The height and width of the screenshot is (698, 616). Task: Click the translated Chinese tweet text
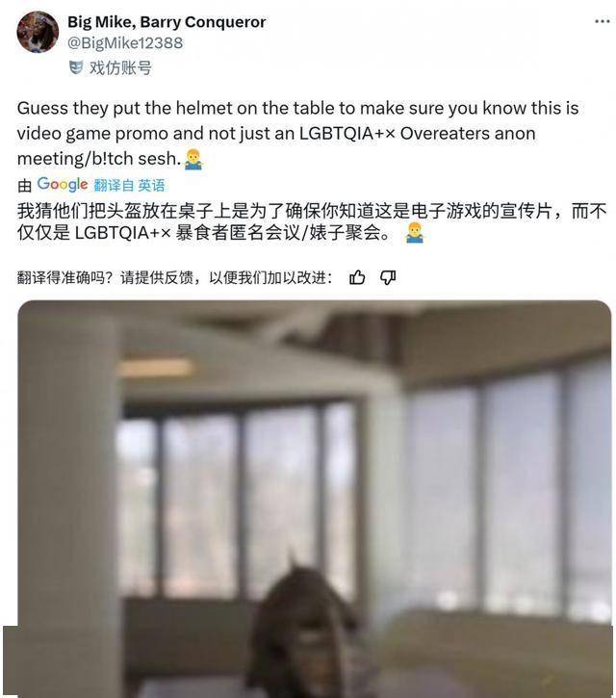312,221
